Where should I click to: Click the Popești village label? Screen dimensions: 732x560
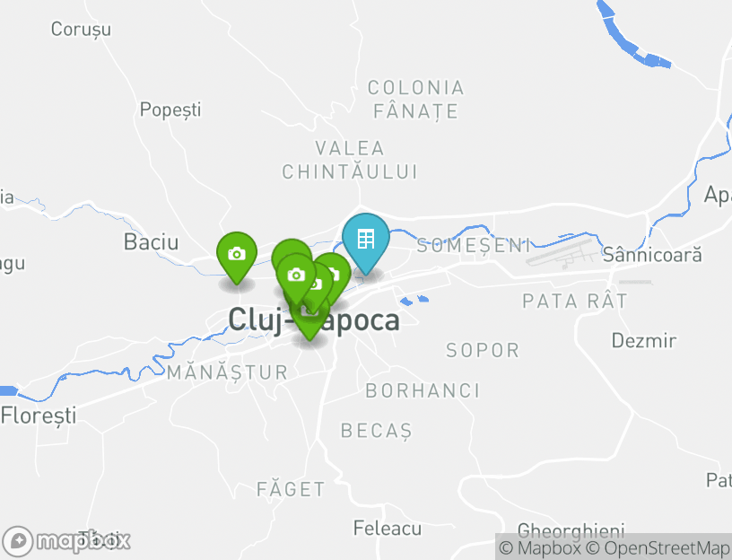170,110
